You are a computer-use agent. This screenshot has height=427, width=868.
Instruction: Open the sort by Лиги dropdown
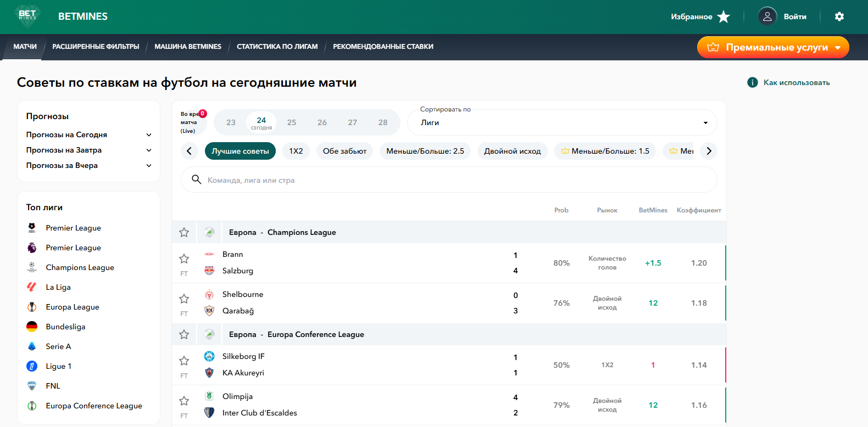(x=562, y=122)
